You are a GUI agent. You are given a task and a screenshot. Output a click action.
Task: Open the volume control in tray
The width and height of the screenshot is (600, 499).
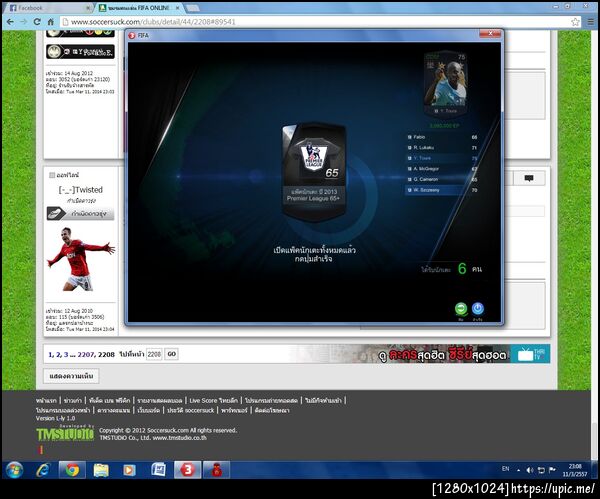point(530,470)
